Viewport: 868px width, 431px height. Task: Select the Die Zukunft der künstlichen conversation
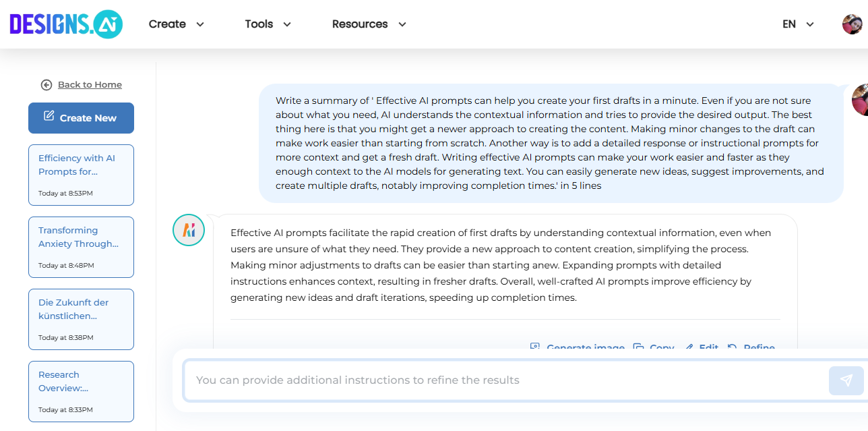(x=81, y=319)
